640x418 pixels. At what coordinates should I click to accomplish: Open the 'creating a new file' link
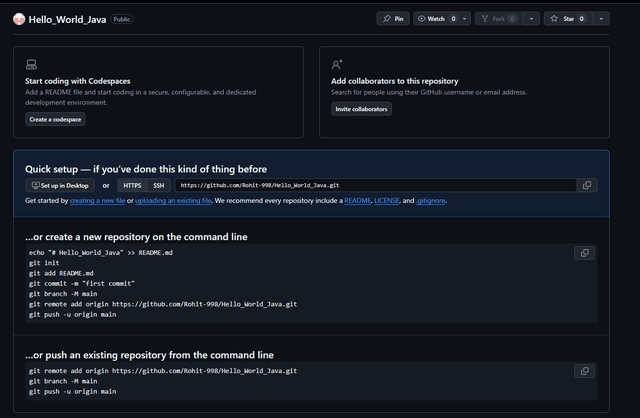(x=96, y=201)
